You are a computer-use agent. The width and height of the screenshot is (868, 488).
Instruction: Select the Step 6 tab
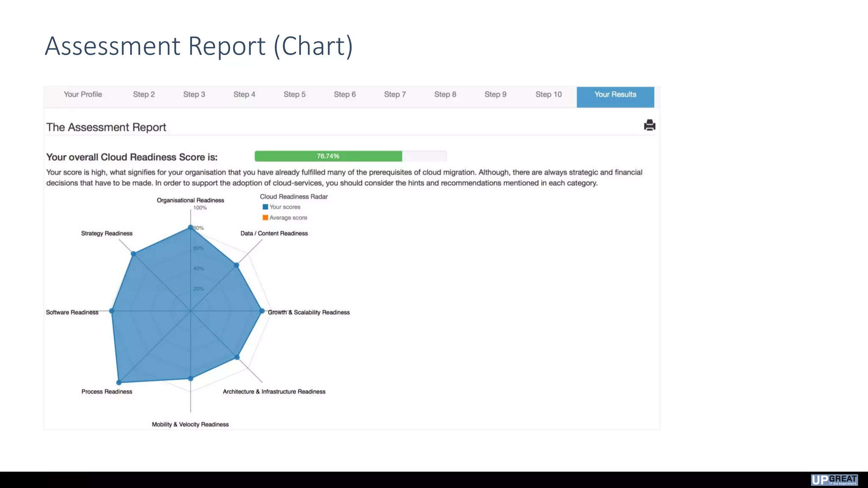pyautogui.click(x=345, y=94)
